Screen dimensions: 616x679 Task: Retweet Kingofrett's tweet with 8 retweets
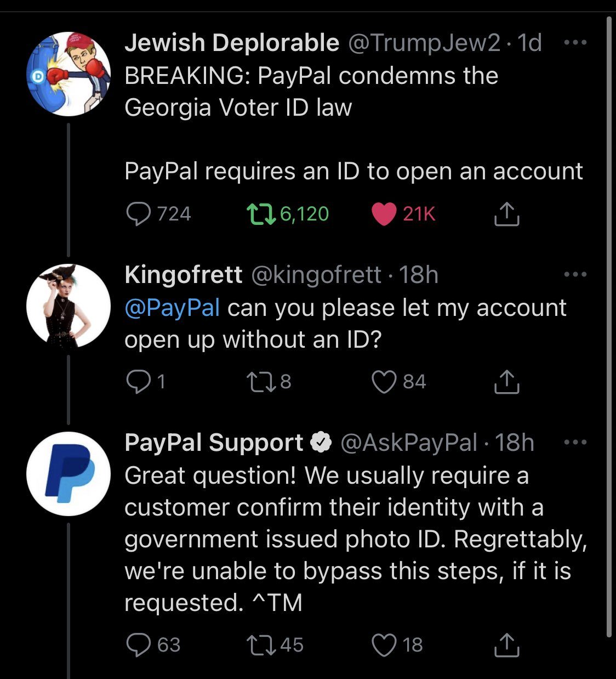261,382
